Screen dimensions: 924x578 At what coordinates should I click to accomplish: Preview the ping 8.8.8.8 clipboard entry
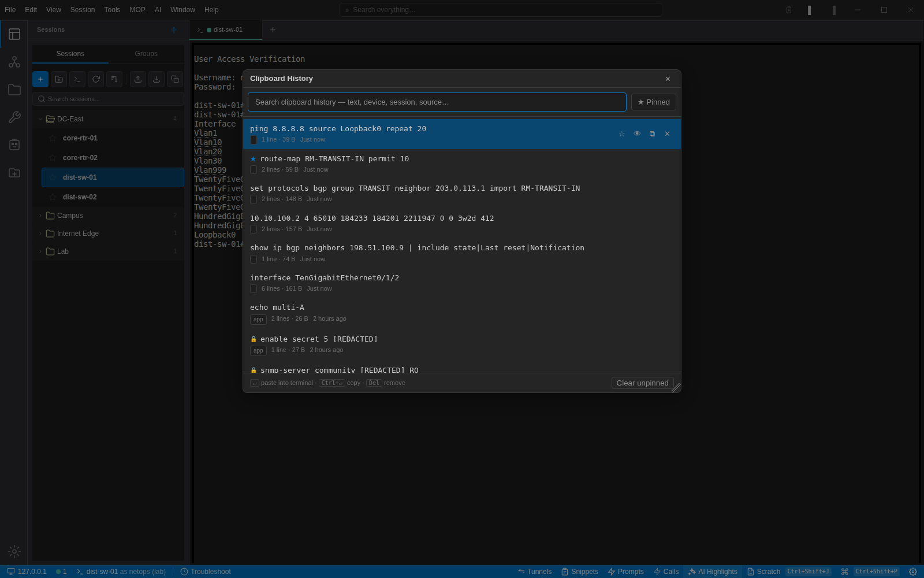(637, 134)
